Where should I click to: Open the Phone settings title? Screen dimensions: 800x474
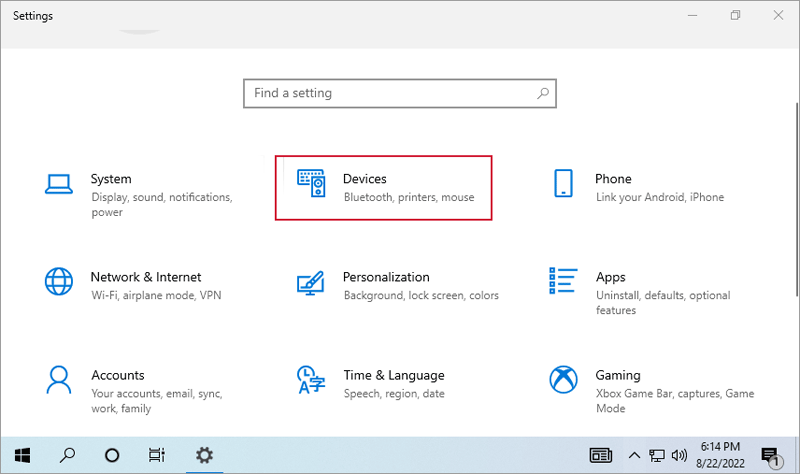[x=613, y=179]
